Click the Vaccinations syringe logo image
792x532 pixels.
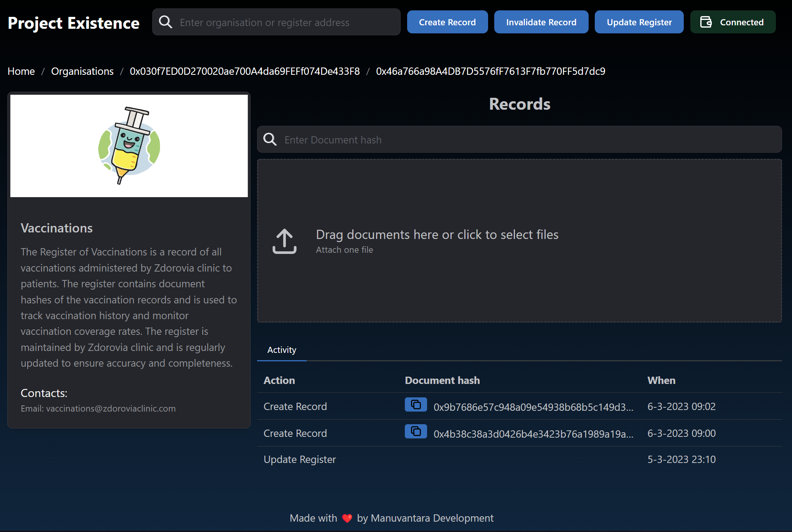pos(129,146)
